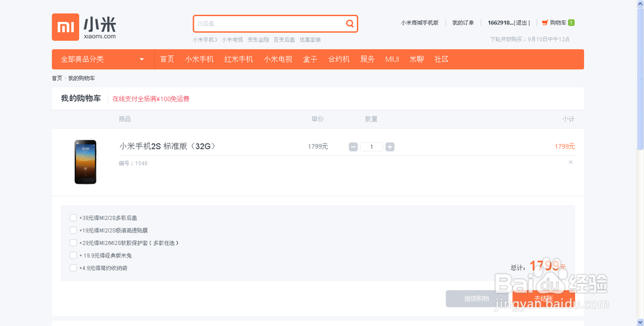The image size is (644, 326).
Task: Check the +4.9元得简约收纳袋 option
Action: click(x=73, y=267)
